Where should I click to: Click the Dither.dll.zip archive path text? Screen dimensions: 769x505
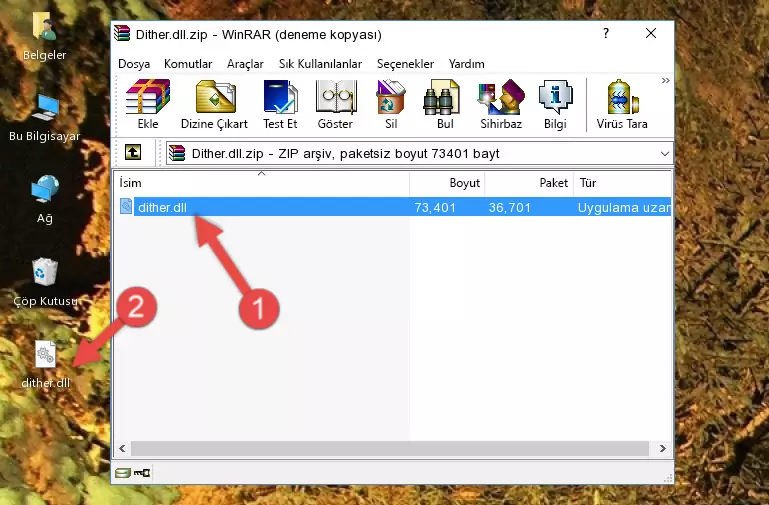click(x=345, y=153)
